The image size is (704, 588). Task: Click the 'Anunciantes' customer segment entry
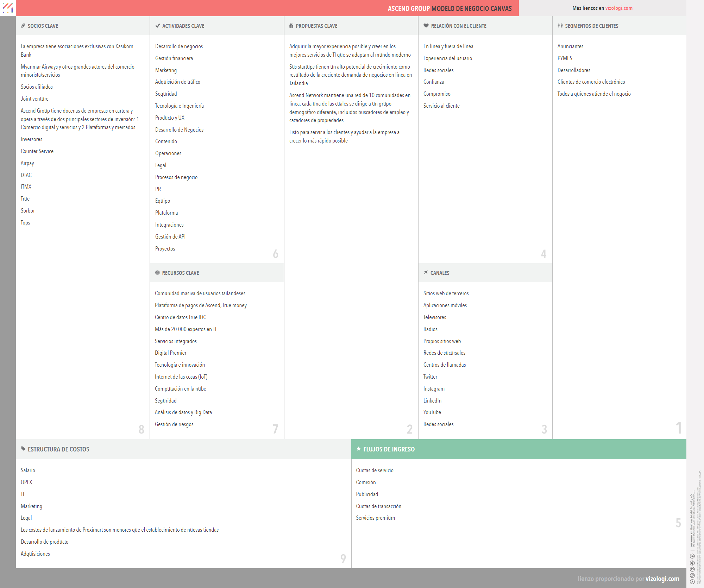(570, 46)
